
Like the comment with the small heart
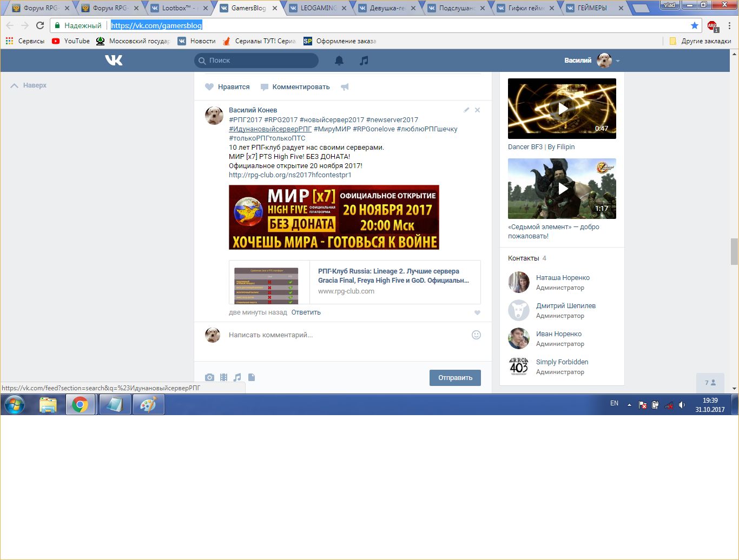point(477,312)
